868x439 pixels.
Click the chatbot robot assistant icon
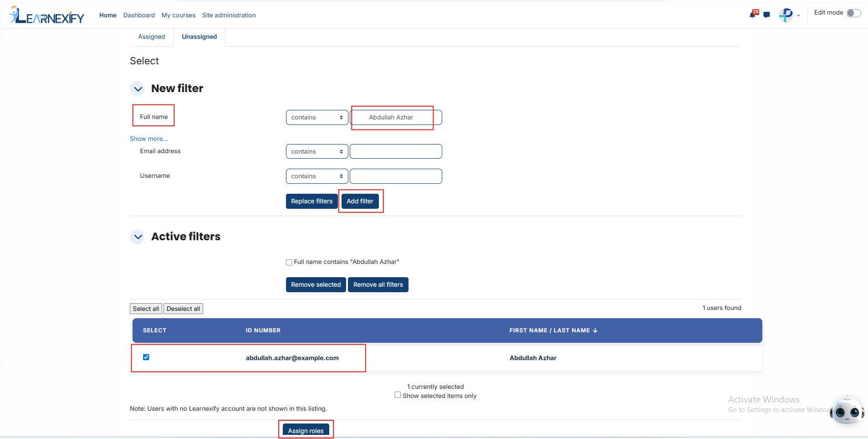click(x=847, y=411)
